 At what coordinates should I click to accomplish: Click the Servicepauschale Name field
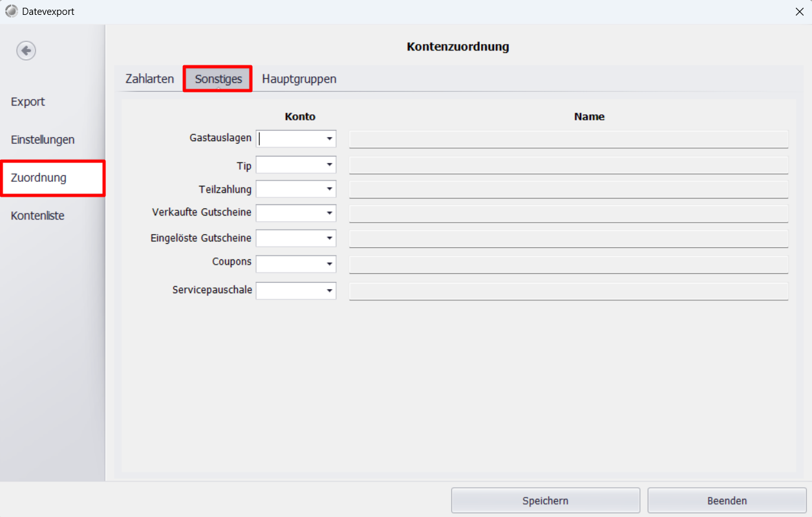pos(569,291)
